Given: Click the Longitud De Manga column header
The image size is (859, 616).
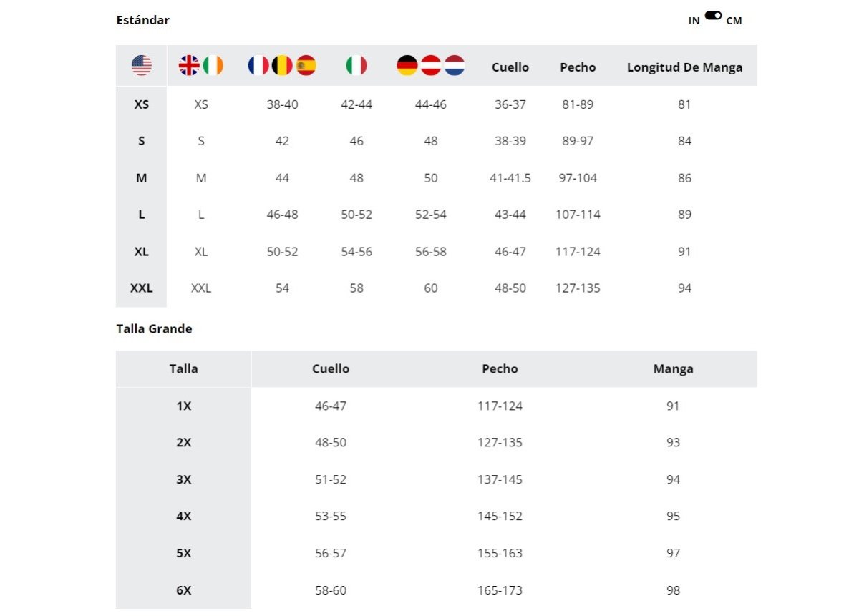Looking at the screenshot, I should (685, 67).
